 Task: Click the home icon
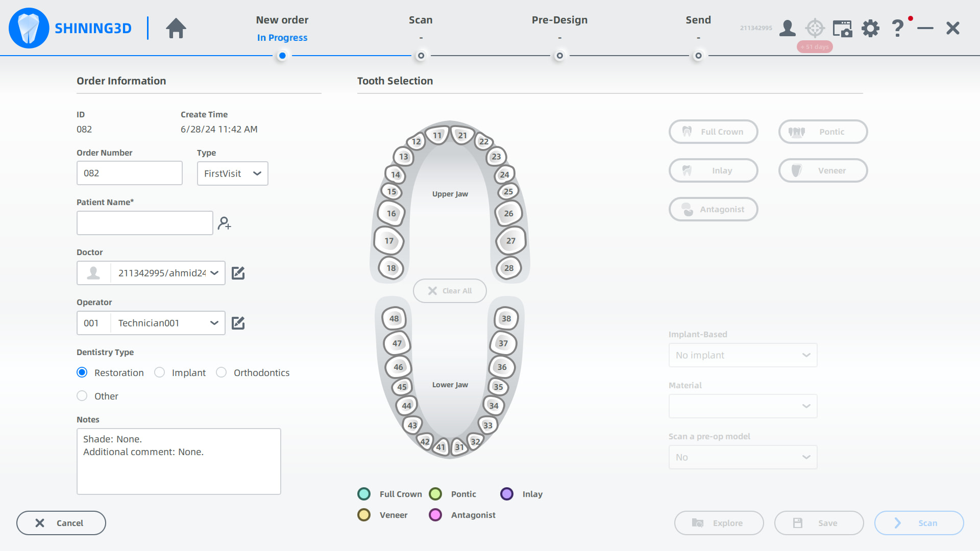click(176, 28)
